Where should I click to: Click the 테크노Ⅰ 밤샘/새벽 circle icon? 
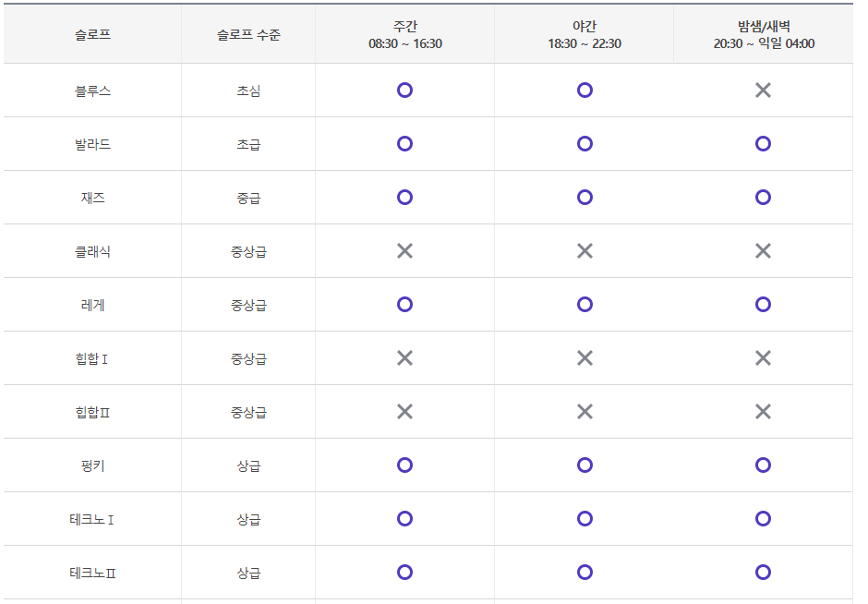coord(763,519)
